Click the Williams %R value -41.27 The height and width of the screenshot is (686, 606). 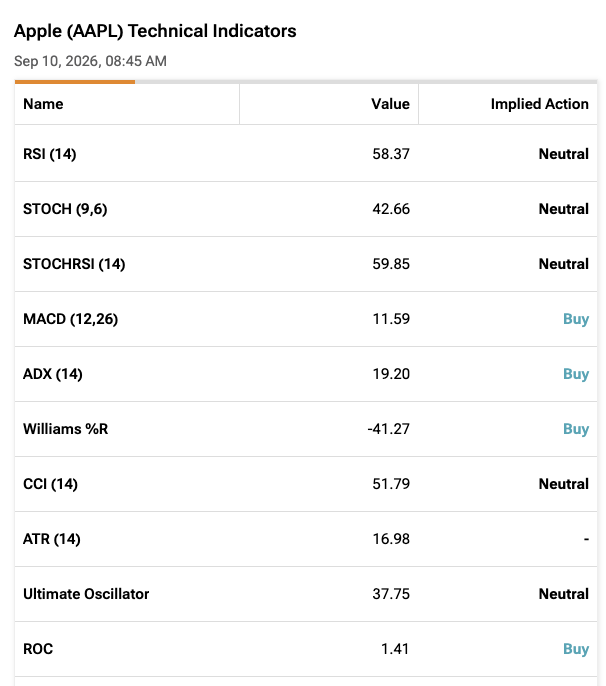point(389,429)
